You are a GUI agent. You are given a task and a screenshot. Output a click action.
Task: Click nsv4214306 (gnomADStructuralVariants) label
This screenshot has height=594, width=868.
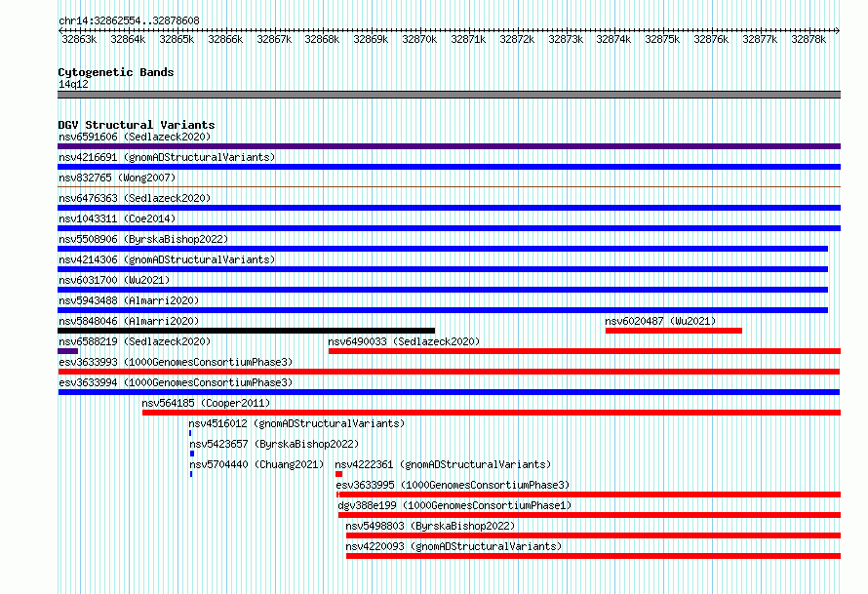(x=167, y=259)
